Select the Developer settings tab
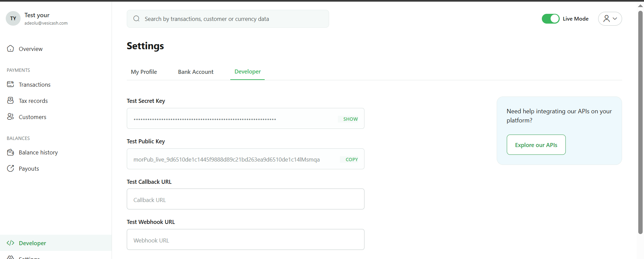Viewport: 644px width, 259px height. (x=247, y=71)
